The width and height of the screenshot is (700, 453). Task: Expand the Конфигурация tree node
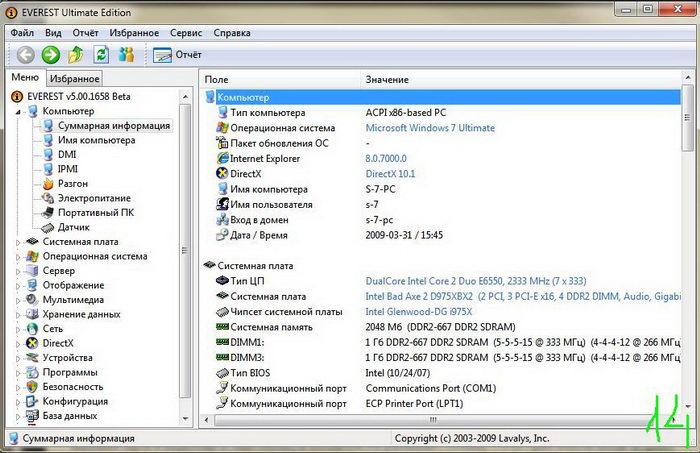click(18, 402)
